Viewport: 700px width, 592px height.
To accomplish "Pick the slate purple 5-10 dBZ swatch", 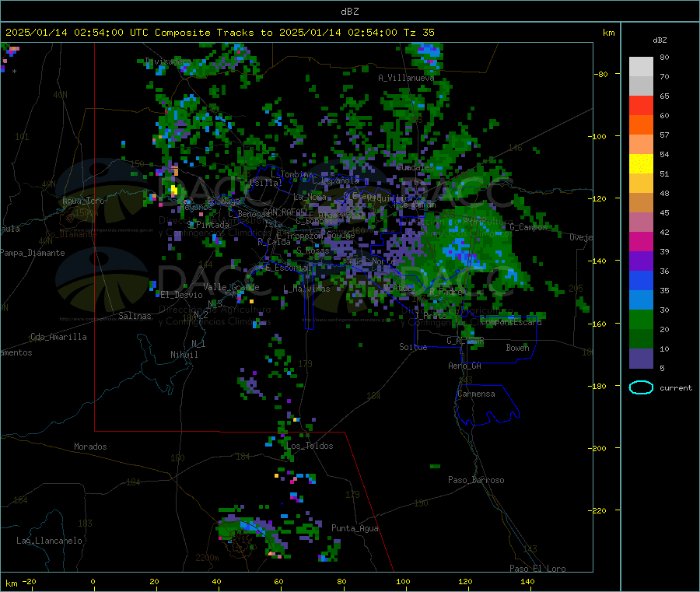I will pos(641,359).
